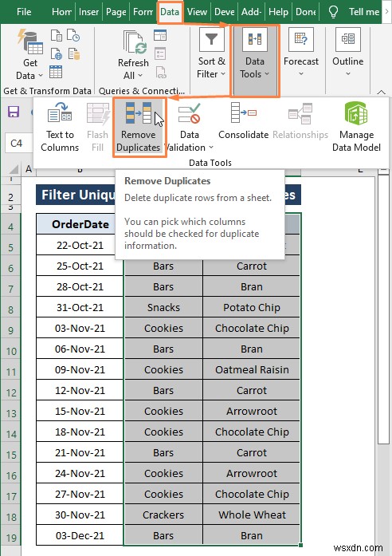
Task: Switch to the Developer tab
Action: [x=224, y=12]
